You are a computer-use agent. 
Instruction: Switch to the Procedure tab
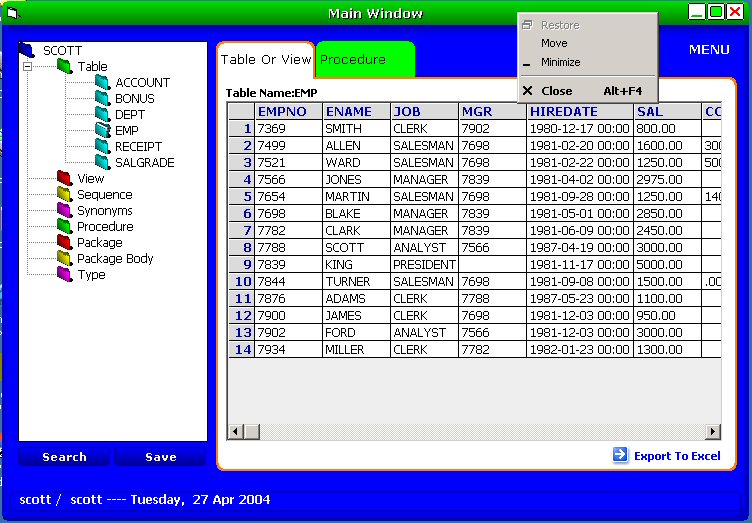pos(365,59)
